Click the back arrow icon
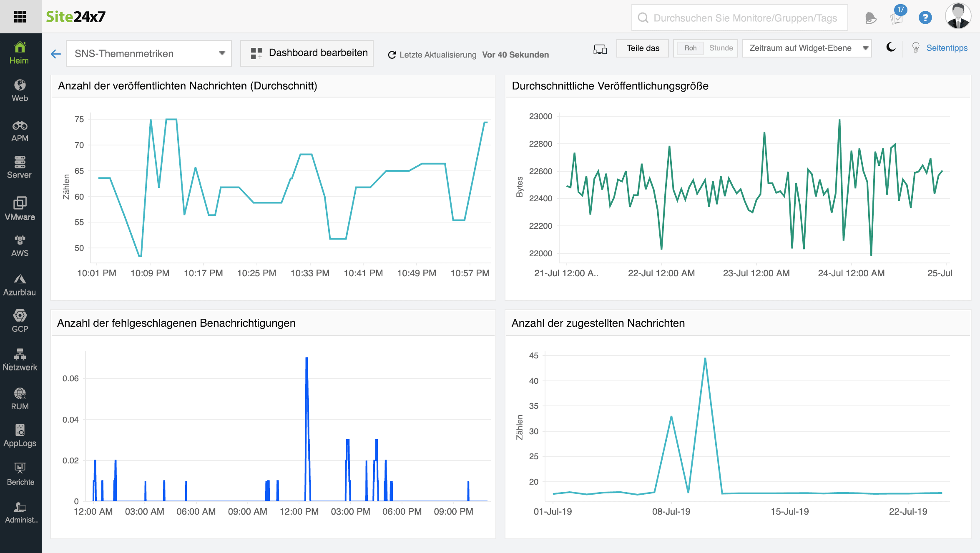 point(56,54)
